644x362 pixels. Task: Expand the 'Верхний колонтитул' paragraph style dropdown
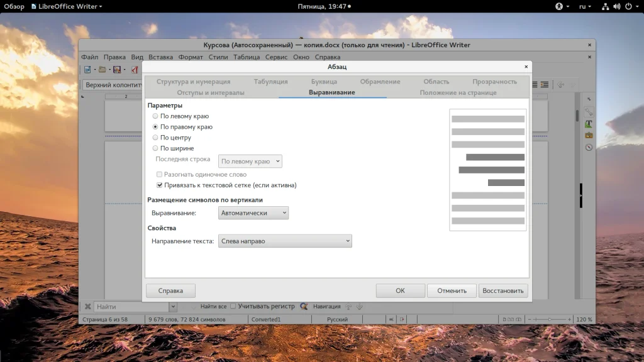113,85
